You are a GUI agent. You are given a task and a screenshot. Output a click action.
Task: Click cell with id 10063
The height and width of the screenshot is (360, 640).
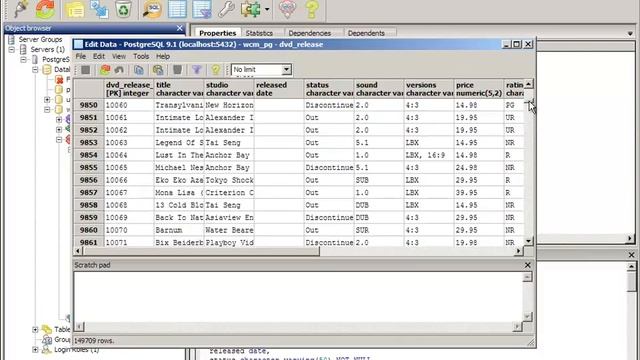point(129,143)
